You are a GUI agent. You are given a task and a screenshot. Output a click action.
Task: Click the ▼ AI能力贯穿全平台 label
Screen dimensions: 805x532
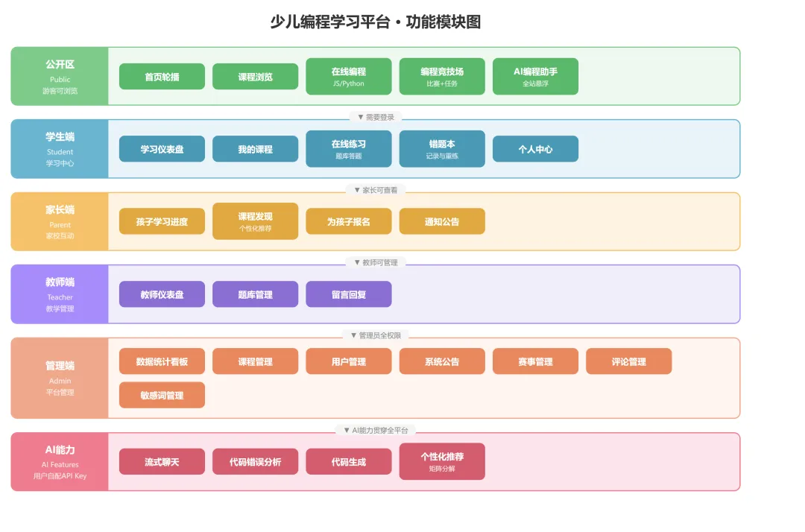point(376,430)
